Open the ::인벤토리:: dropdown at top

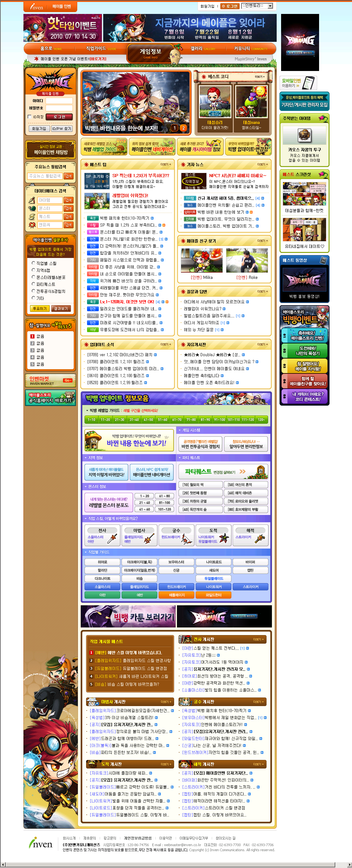click(x=257, y=6)
